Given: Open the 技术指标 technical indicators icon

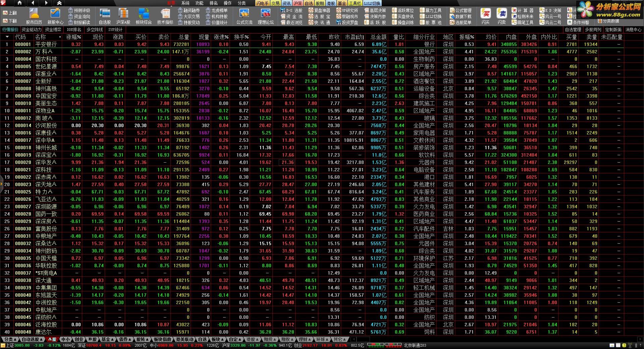Looking at the screenshot, I should pos(165,16).
